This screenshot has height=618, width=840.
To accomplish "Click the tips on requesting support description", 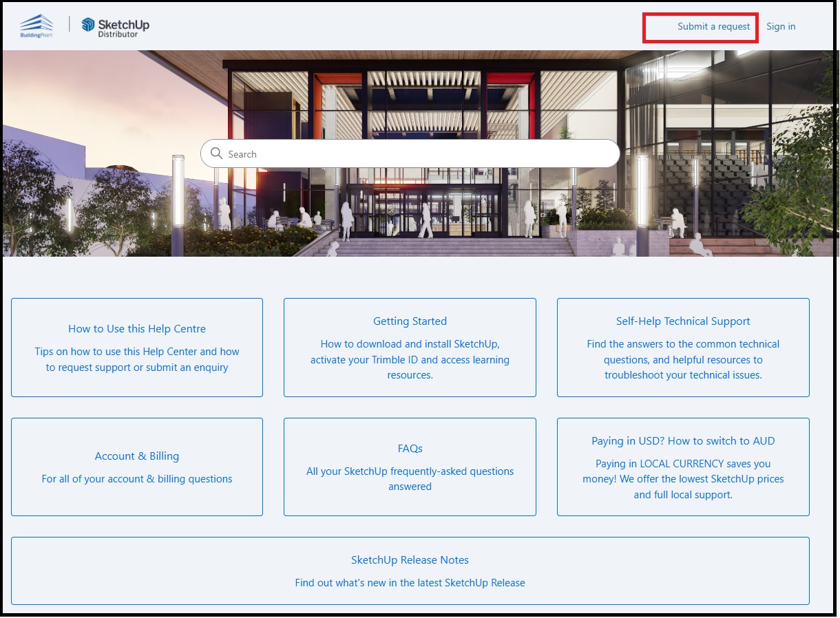I will (x=137, y=359).
